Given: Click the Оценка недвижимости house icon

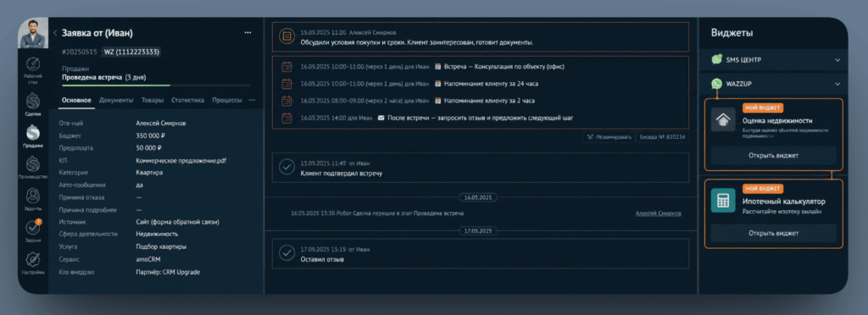Looking at the screenshot, I should coord(723,119).
